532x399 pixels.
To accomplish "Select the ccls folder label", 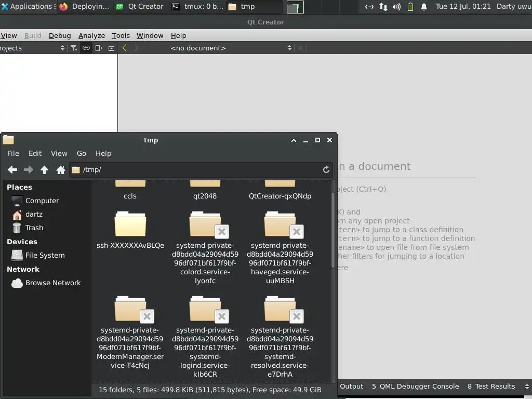I will pyautogui.click(x=130, y=196).
